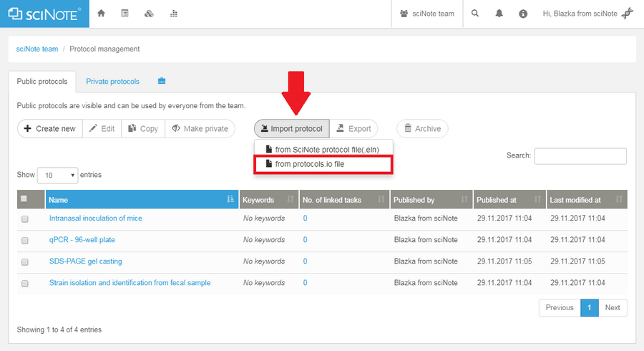This screenshot has width=644, height=351.
Task: Sort the Name column with sort icon
Action: pyautogui.click(x=230, y=199)
